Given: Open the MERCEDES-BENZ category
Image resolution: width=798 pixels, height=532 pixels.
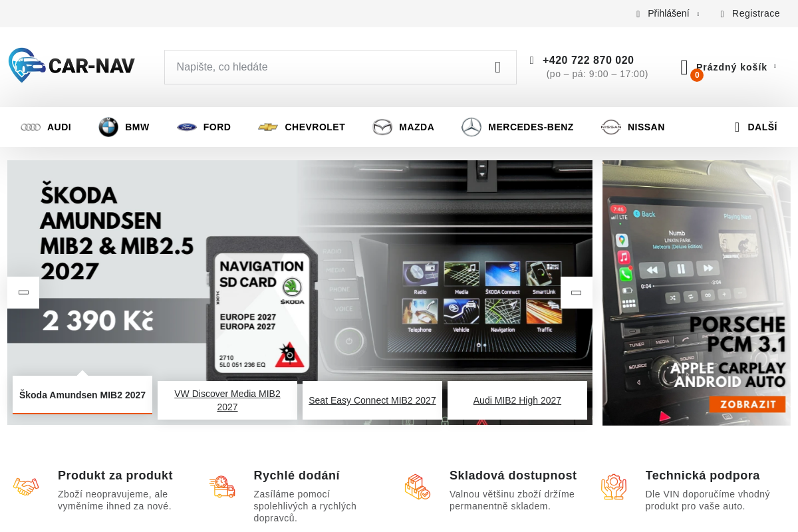Looking at the screenshot, I should click(517, 127).
